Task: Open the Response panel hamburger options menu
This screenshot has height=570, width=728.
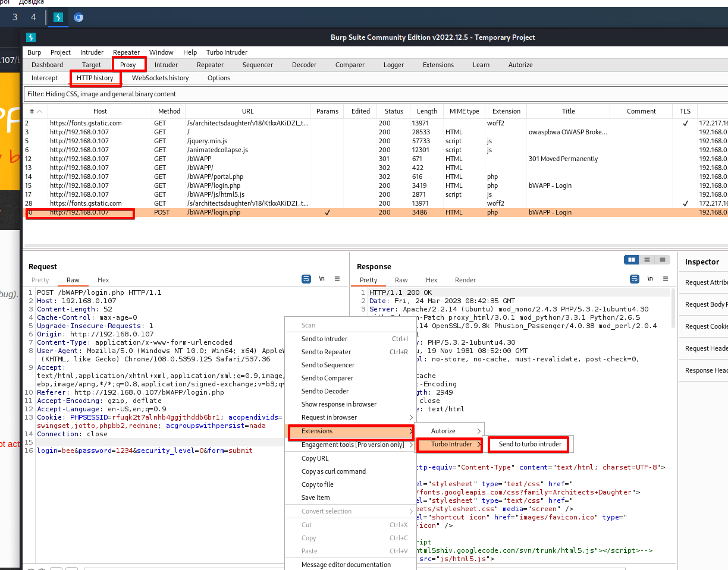Action: (666, 279)
